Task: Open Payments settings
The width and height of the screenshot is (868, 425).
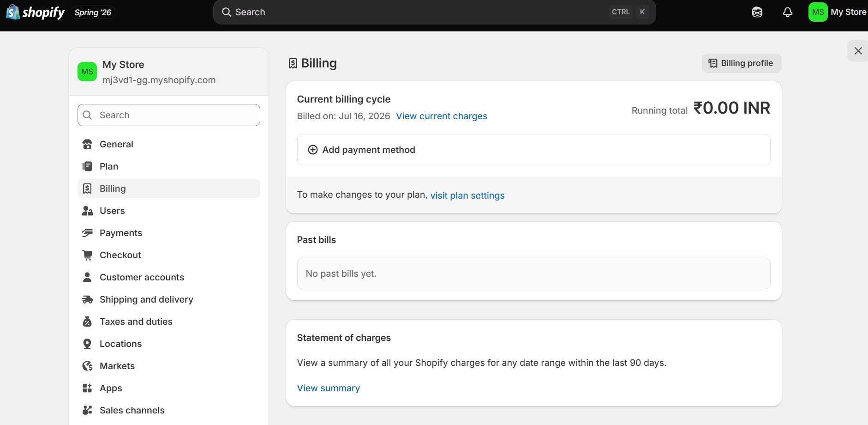Action: [169, 233]
